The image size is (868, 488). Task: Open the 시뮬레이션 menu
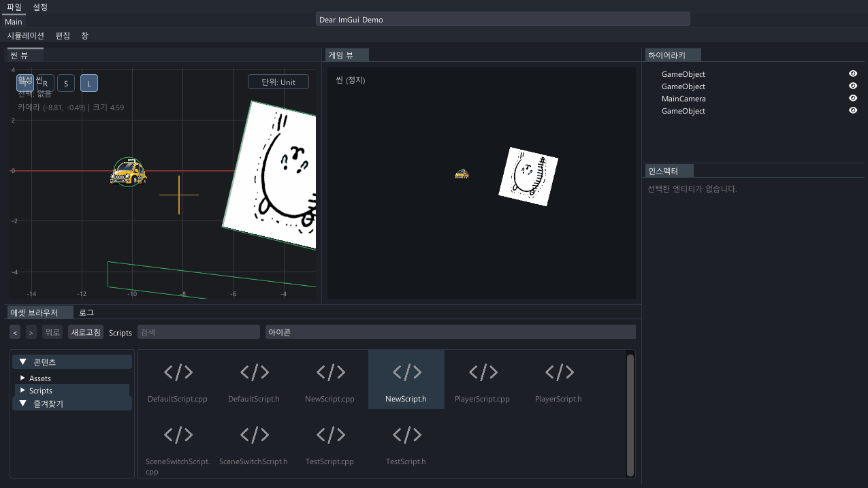coord(26,35)
